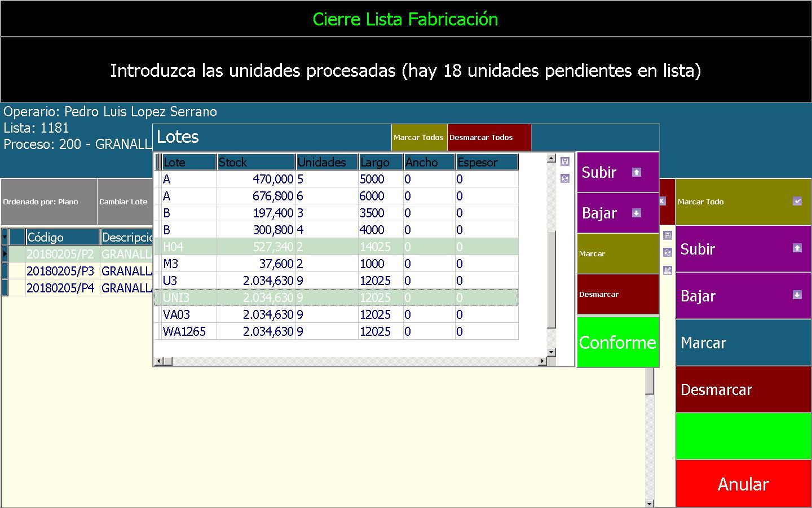Select the WA1265 lot row
812x508 pixels.
[184, 331]
